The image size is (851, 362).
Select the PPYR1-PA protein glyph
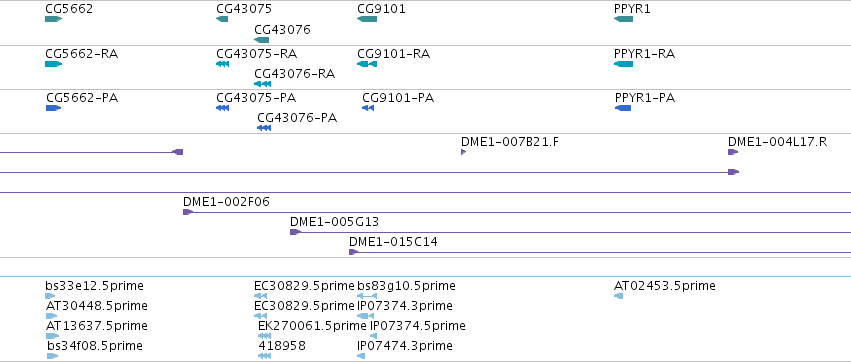point(623,108)
